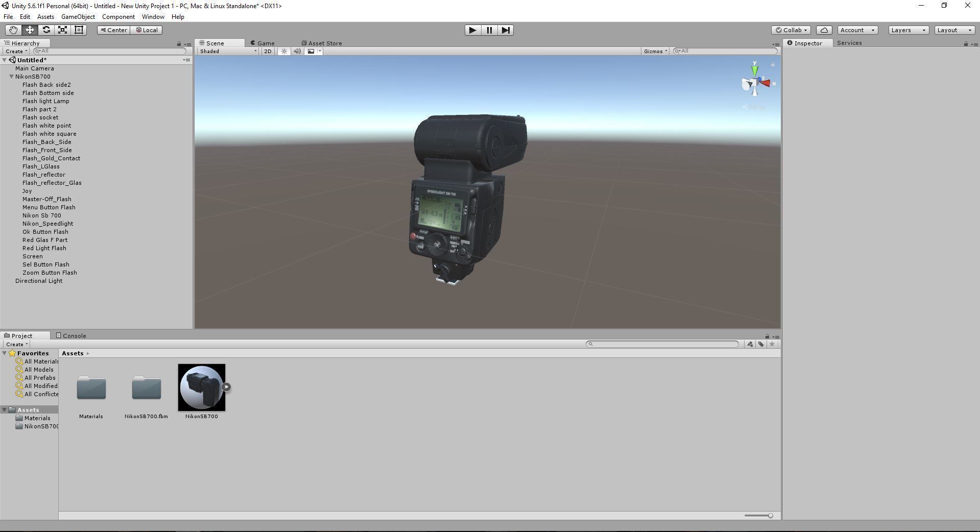Open the Account dropdown
This screenshot has height=532, width=980.
pos(857,30)
